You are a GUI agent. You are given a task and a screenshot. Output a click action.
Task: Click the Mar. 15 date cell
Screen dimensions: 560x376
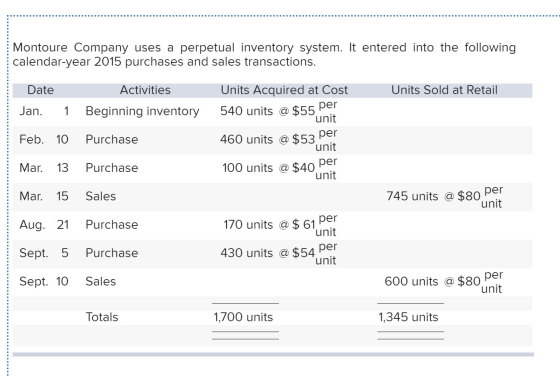[x=44, y=196]
